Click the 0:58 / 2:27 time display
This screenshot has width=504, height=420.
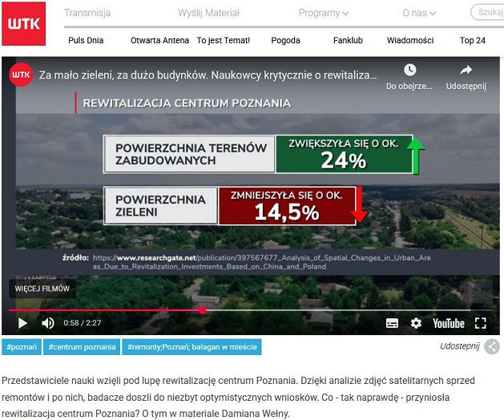pos(83,322)
